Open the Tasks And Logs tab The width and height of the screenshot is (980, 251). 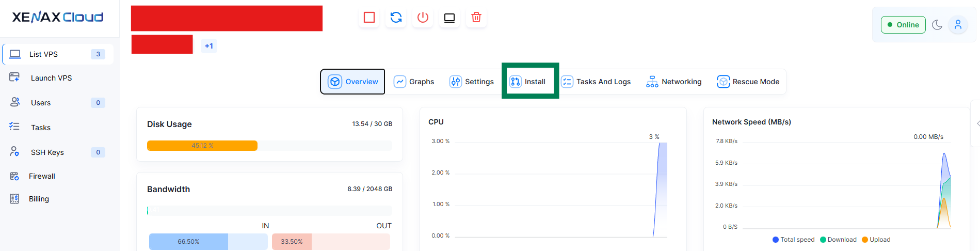pyautogui.click(x=596, y=82)
